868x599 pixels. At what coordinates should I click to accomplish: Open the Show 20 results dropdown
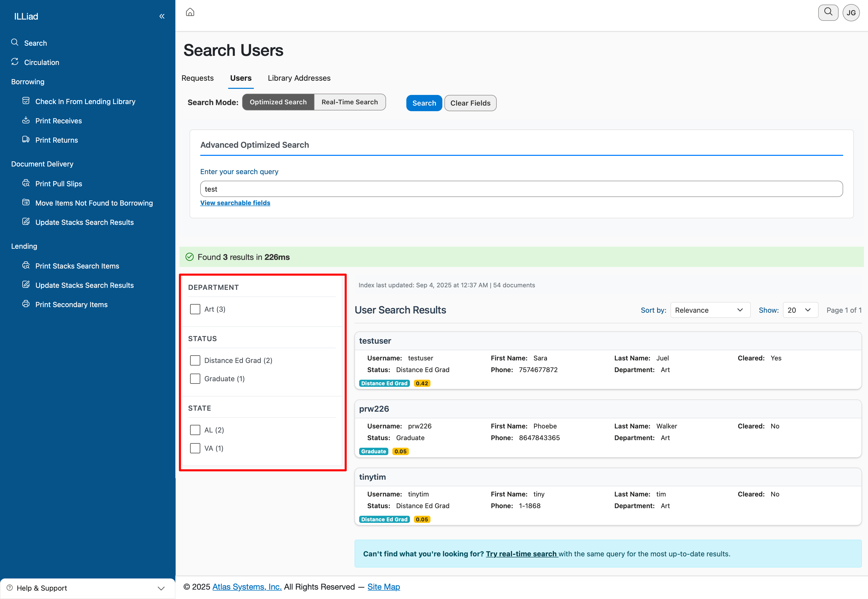[800, 310]
